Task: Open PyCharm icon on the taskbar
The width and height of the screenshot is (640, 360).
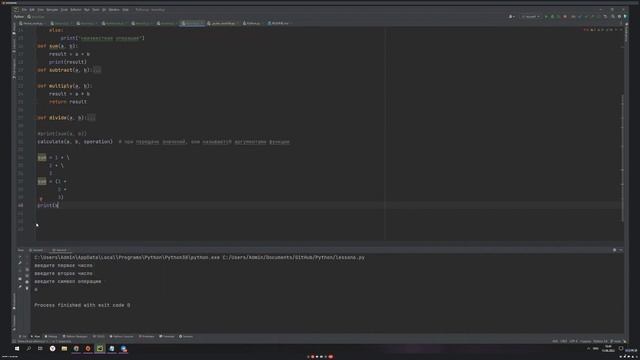Action: [x=100, y=349]
